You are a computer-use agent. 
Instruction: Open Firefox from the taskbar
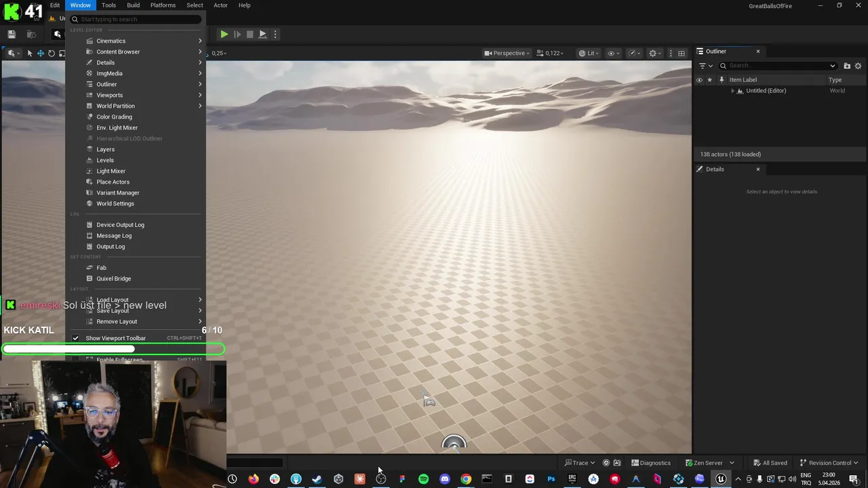point(254,479)
